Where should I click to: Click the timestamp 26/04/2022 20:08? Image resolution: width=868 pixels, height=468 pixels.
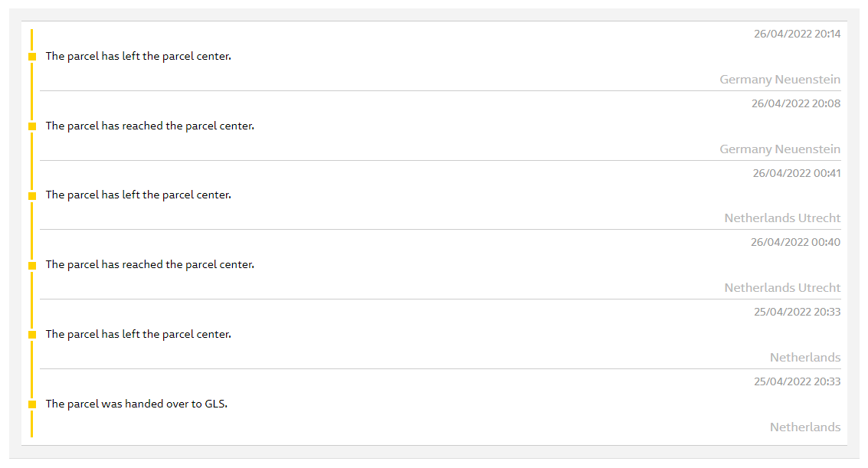click(x=795, y=103)
